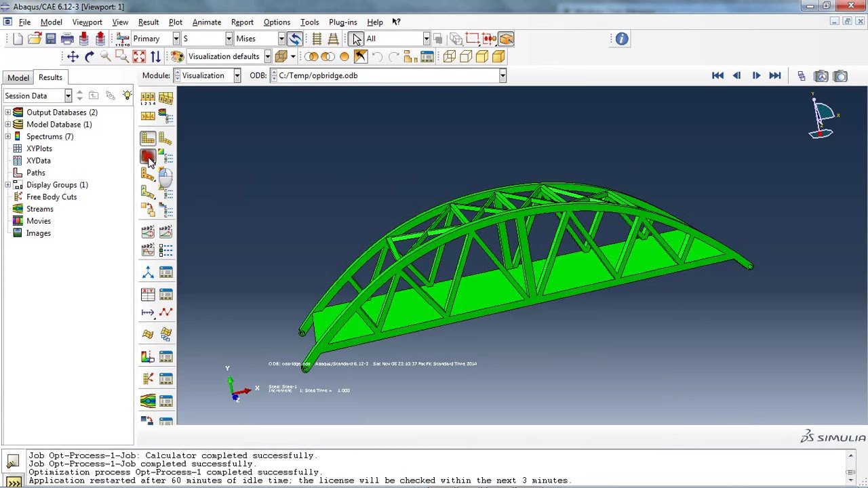Image resolution: width=868 pixels, height=488 pixels.
Task: Expand Output Databases (2) tree node
Action: tap(7, 113)
